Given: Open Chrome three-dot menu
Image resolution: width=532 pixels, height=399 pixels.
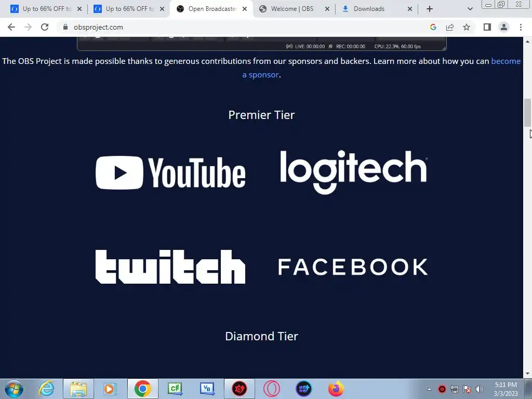Looking at the screenshot, I should (x=521, y=27).
